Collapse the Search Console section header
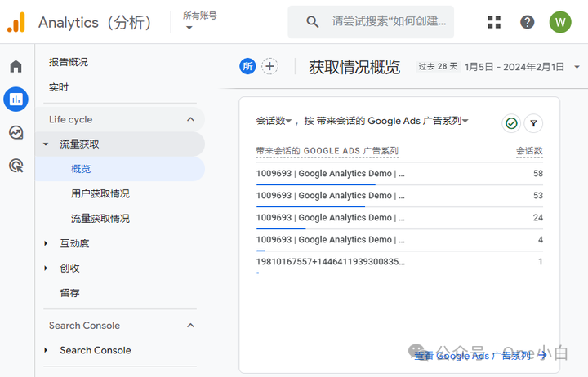Screen dimensions: 588x377 click(x=190, y=326)
